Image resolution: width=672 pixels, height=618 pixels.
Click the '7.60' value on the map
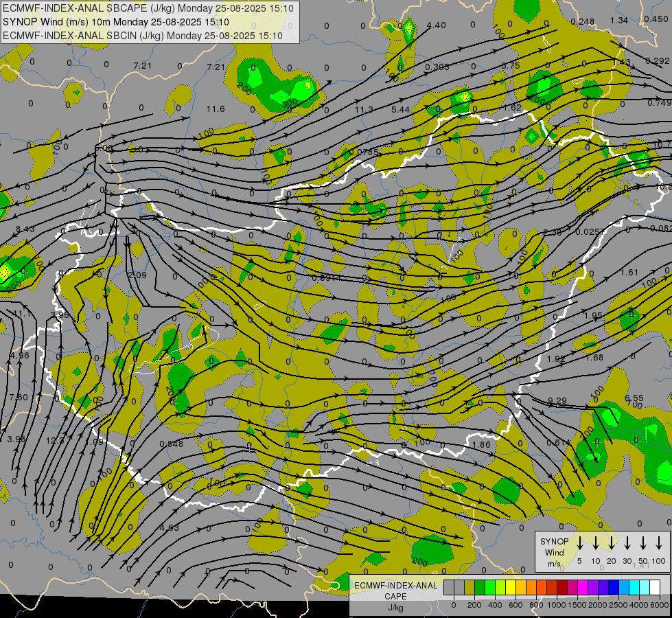coord(19,397)
